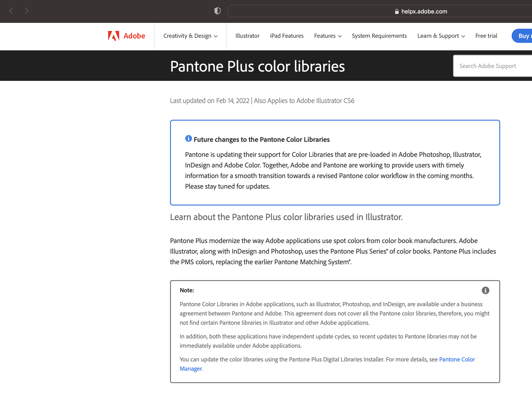Click Future changes to the Pantone Color Libraries heading

(261, 139)
